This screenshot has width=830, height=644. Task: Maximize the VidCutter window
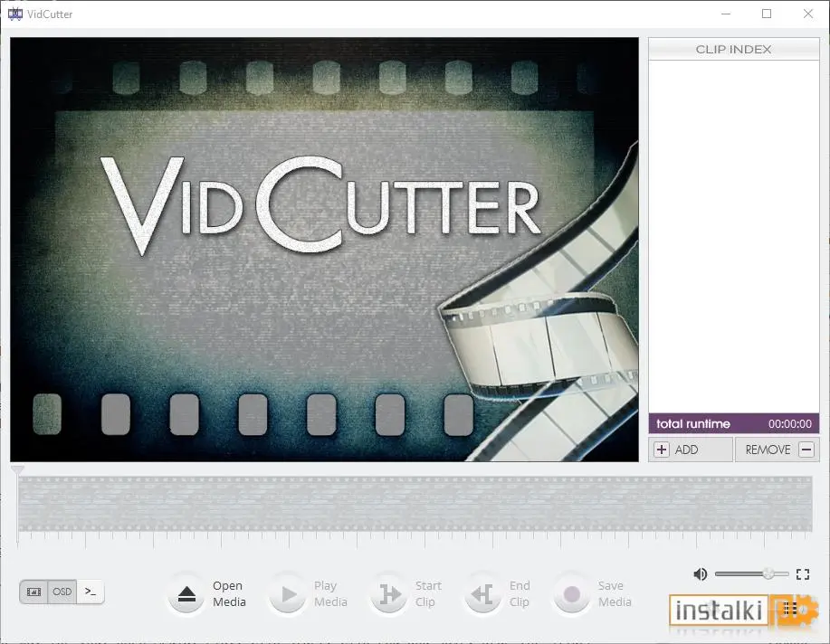(767, 14)
